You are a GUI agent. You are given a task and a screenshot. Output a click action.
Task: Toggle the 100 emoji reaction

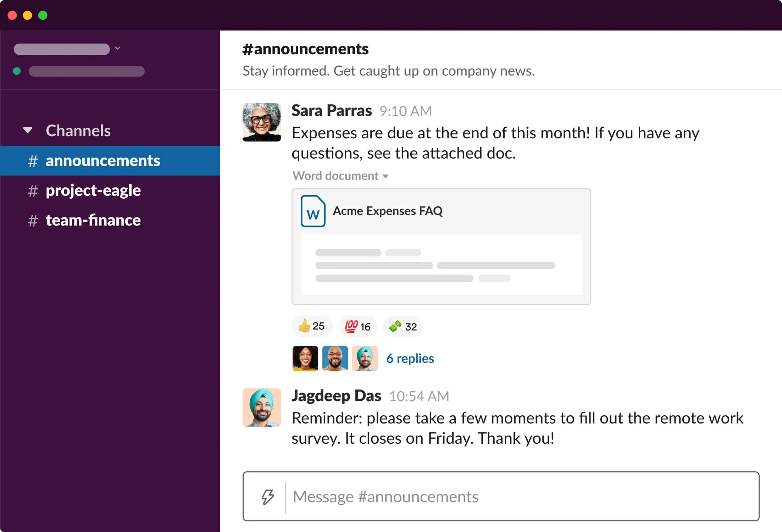click(x=357, y=326)
